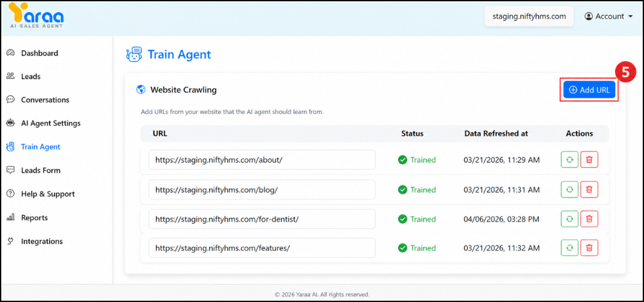The height and width of the screenshot is (302, 644).
Task: Click the date 03/21/2026, 11:32 AM
Action: click(x=502, y=248)
